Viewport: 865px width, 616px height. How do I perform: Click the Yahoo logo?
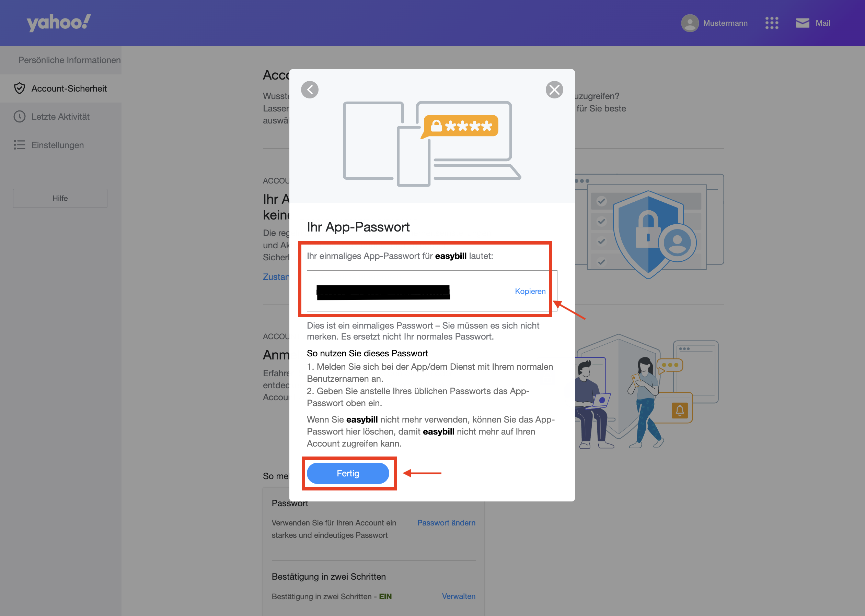click(x=59, y=23)
